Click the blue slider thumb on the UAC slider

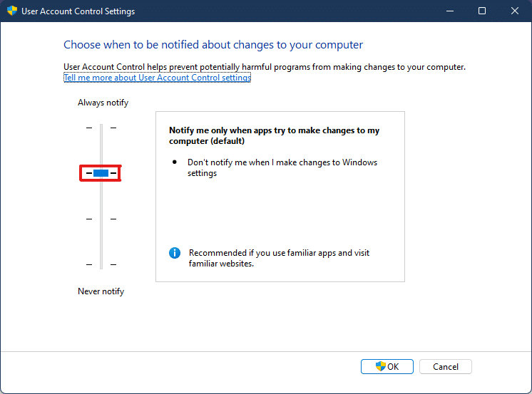click(101, 173)
